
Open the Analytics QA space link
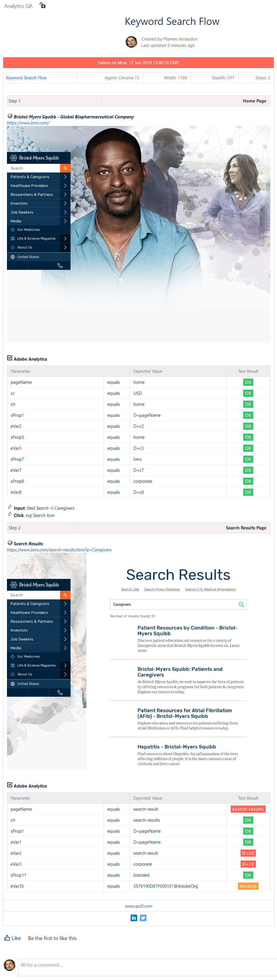(x=18, y=6)
